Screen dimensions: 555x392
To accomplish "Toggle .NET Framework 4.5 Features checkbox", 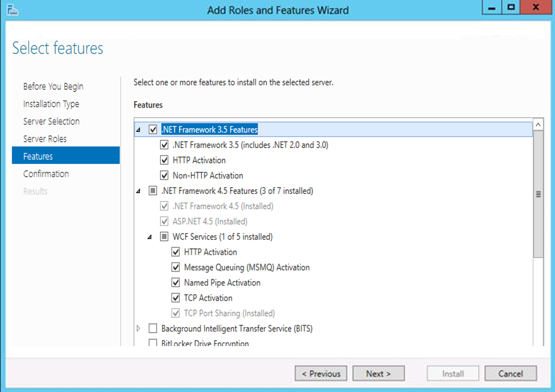I will (x=153, y=191).
